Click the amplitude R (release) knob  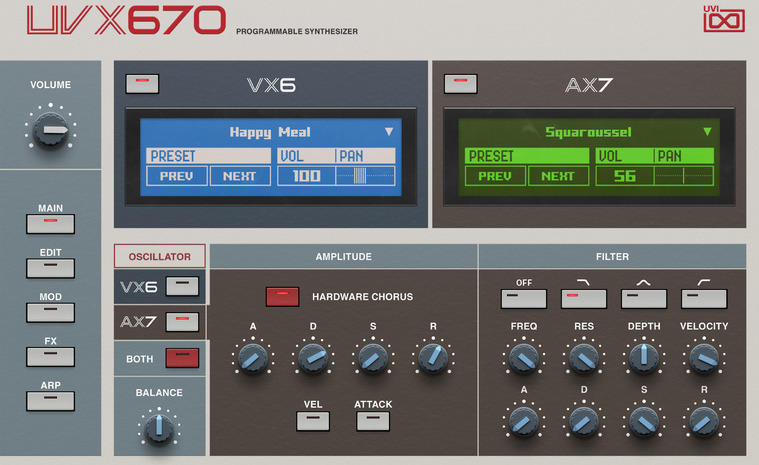[x=433, y=359]
